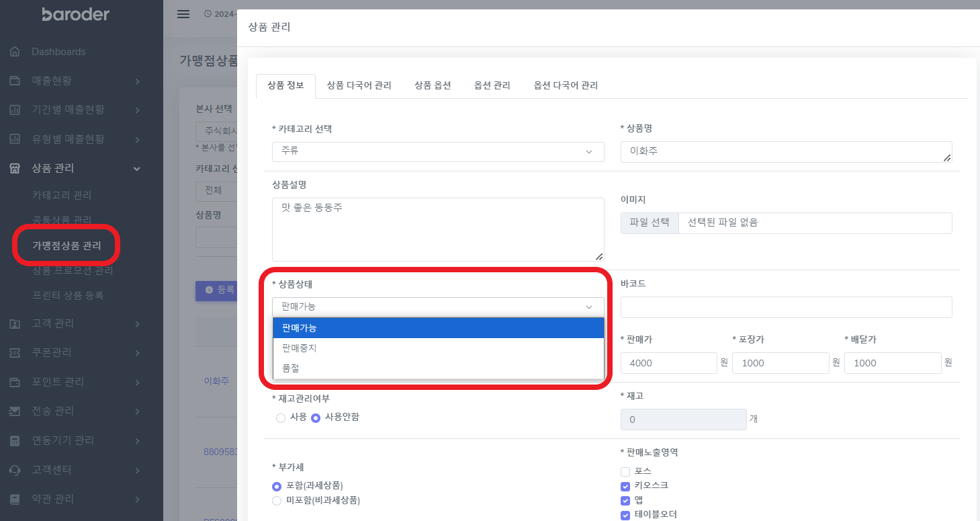Image resolution: width=980 pixels, height=521 pixels.
Task: Click the 매출현황 sidebar icon
Action: coord(15,81)
